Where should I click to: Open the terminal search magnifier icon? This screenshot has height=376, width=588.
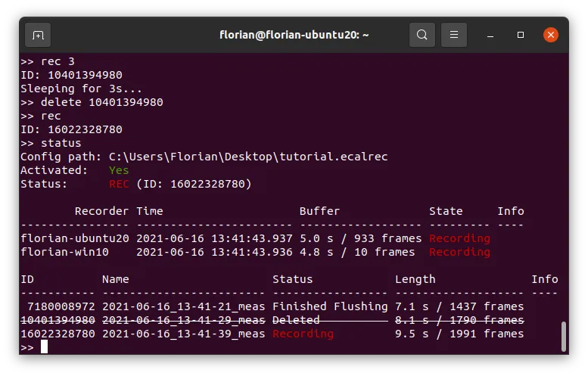point(422,35)
